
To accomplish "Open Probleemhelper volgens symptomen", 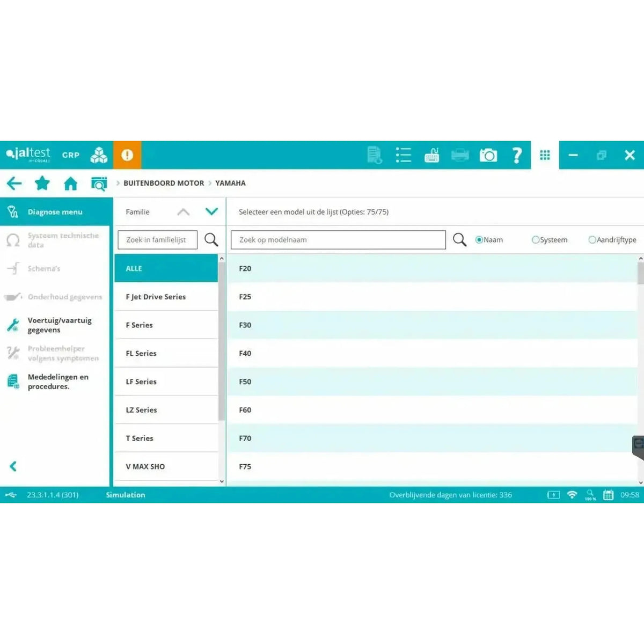I will [x=55, y=353].
